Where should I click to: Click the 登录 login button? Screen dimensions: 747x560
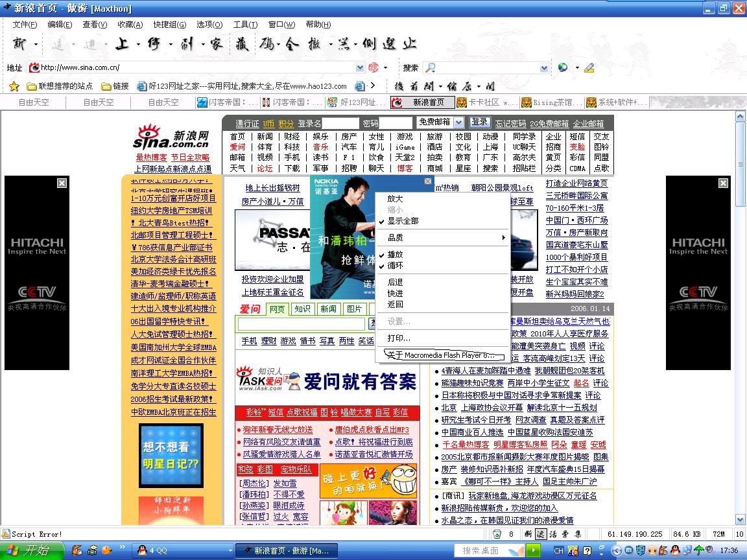(x=479, y=122)
